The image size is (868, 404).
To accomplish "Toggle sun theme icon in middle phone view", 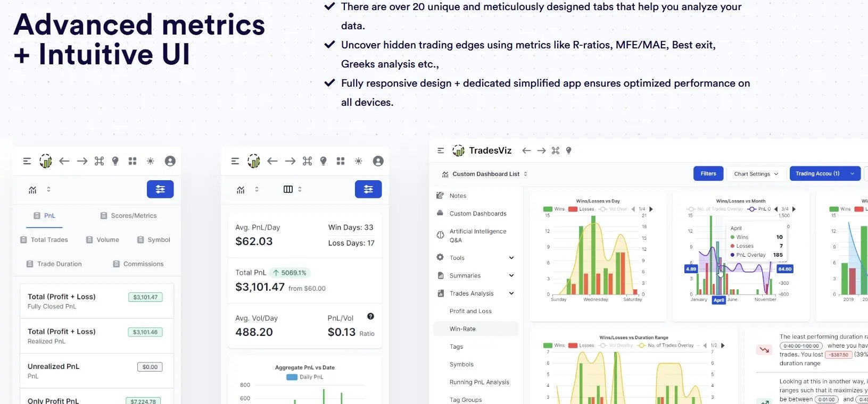I will click(359, 161).
